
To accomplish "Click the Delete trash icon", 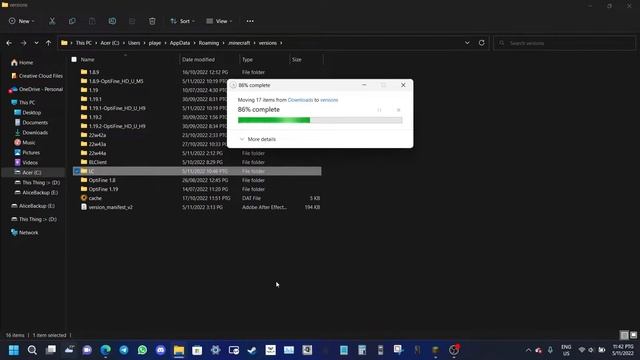I will tap(152, 21).
